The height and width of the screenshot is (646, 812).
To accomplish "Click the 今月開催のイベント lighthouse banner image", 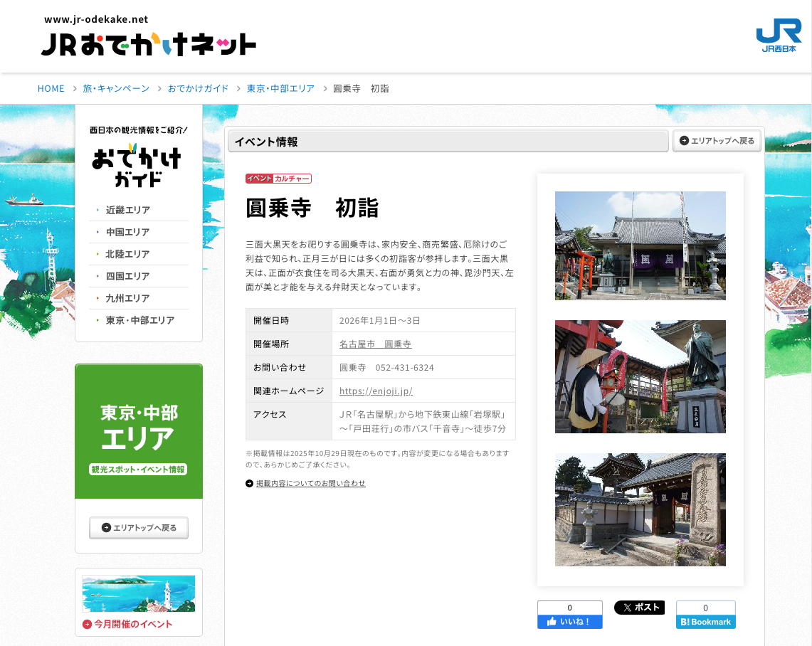I will [x=139, y=594].
